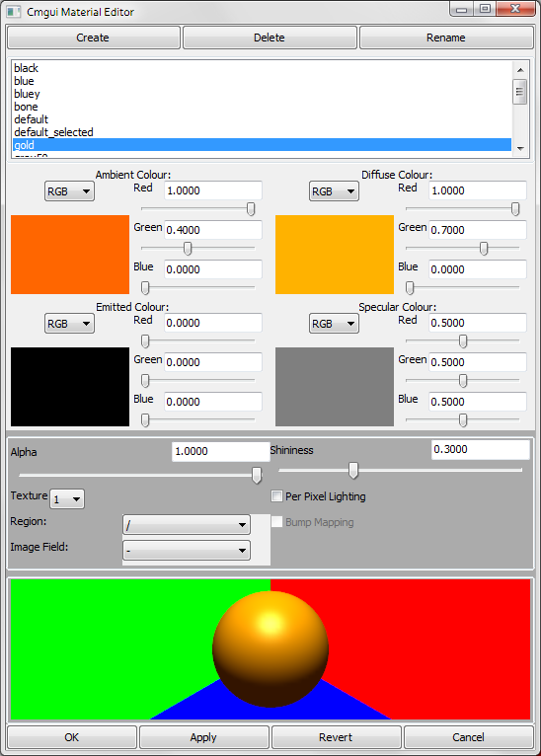Image resolution: width=541 pixels, height=756 pixels.
Task: Select 'default_selected' in the material list
Action: pos(262,132)
